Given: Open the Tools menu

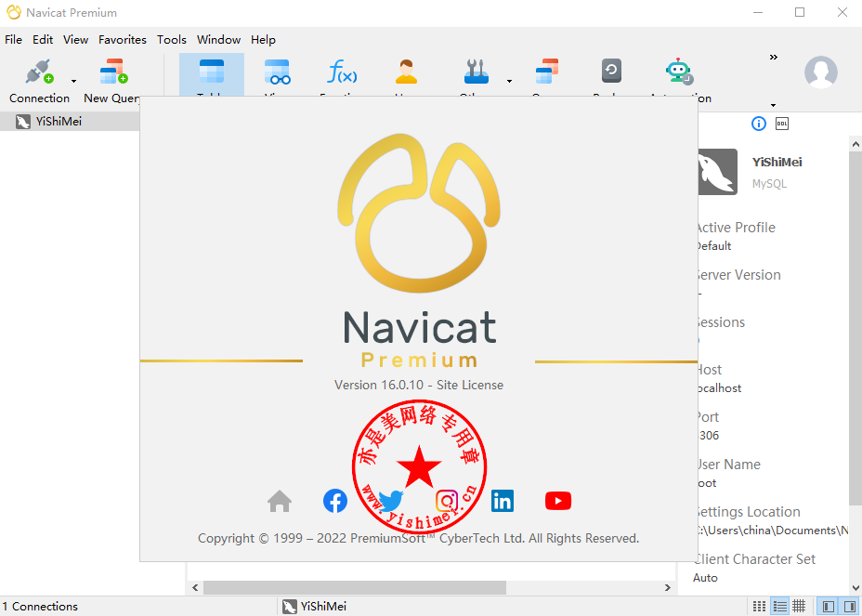Looking at the screenshot, I should pyautogui.click(x=172, y=40).
